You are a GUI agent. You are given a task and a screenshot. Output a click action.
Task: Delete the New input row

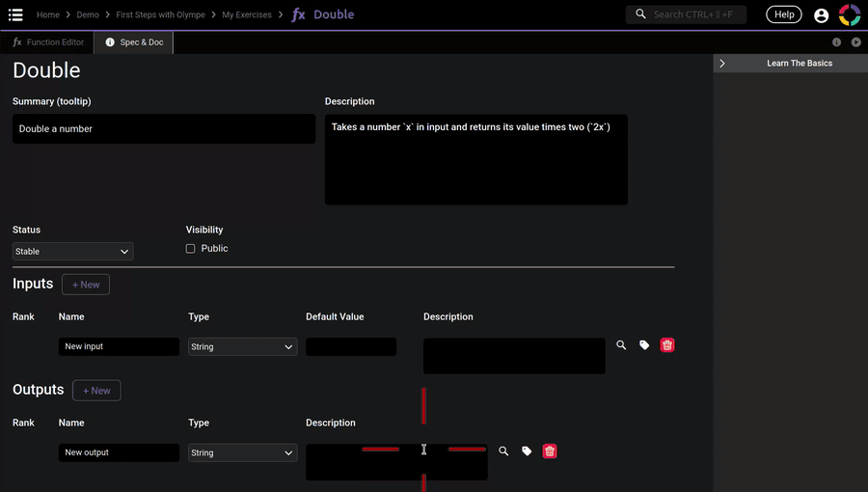tap(667, 345)
